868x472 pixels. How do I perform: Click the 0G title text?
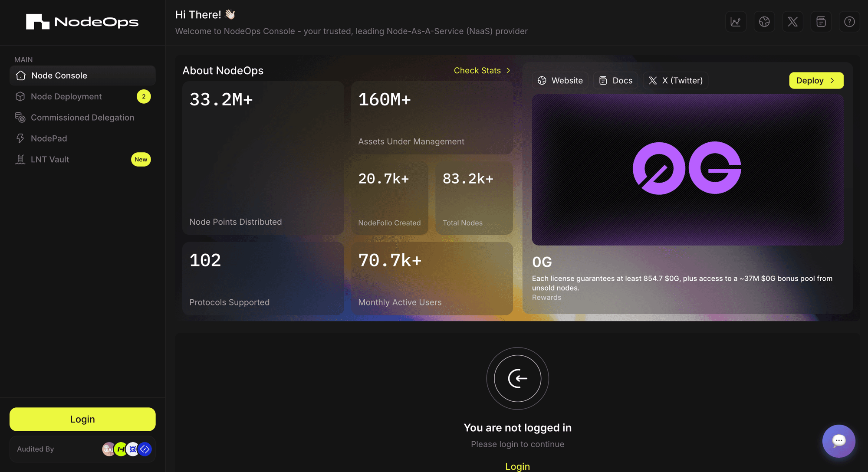coord(542,262)
